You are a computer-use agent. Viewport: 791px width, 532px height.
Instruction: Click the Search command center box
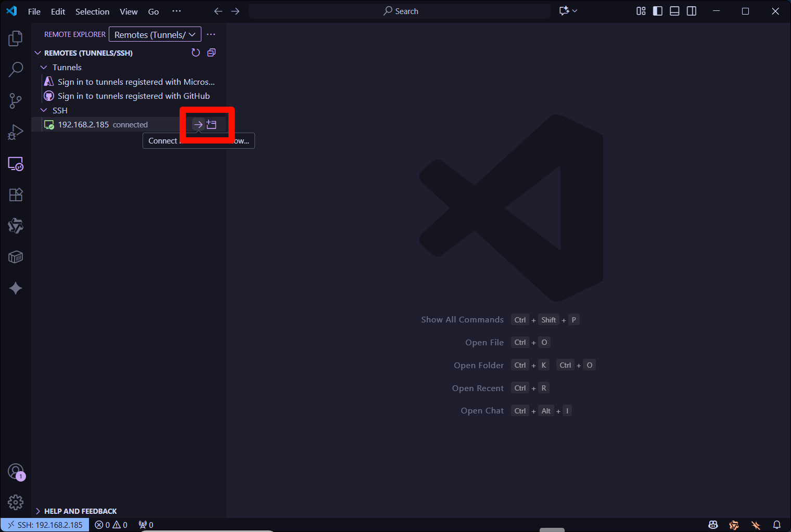[x=400, y=11]
